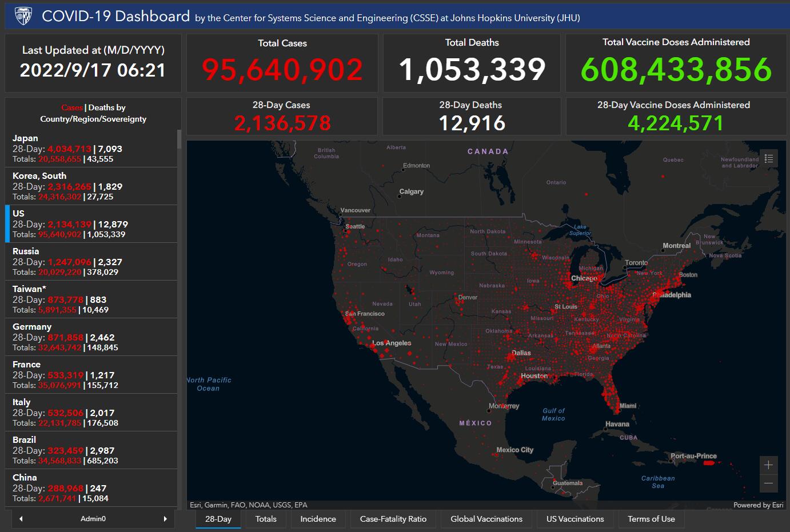Switch to the 28-Day tab

click(218, 519)
